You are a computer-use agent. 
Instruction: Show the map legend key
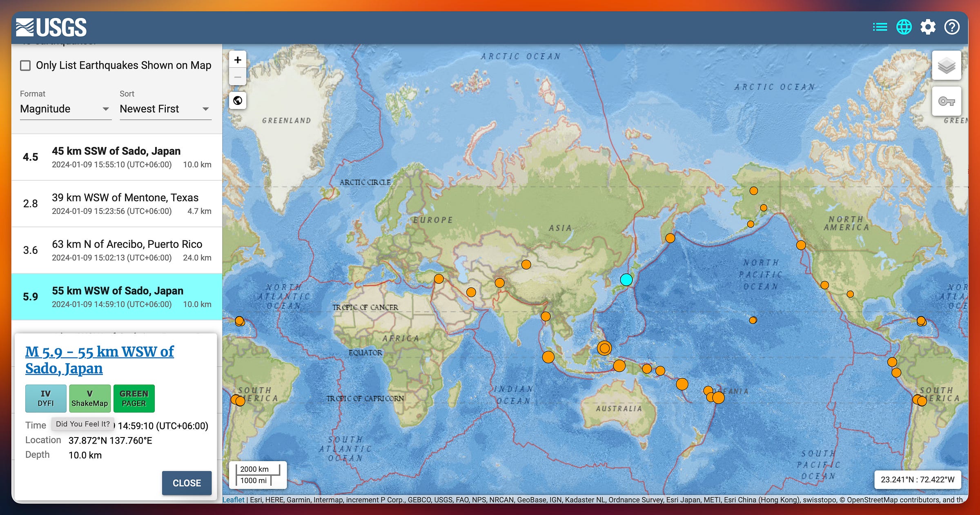tap(946, 101)
